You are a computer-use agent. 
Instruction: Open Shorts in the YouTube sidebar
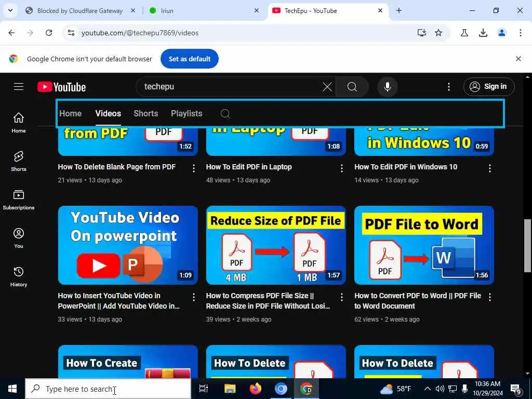[x=19, y=161]
